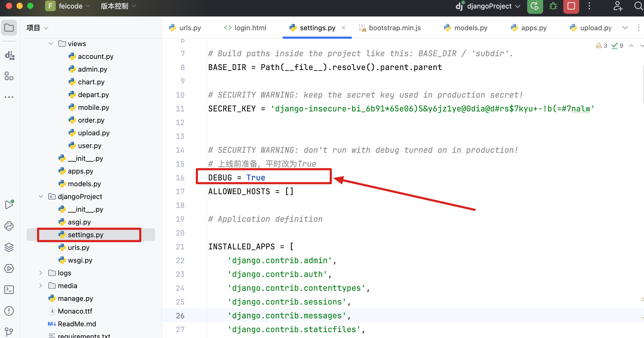Viewport: 644px width, 338px height.
Task: Open the Problems tool window icon
Action: pos(9,311)
